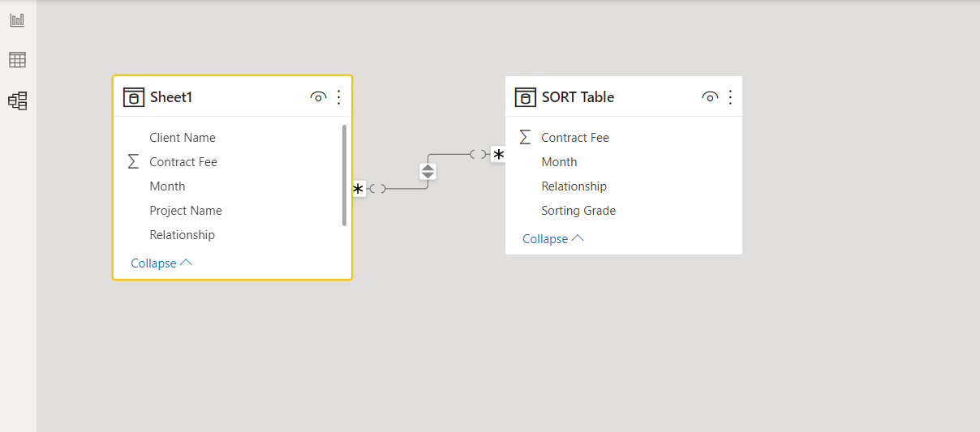980x432 pixels.
Task: Click the sigma icon in Sheet1
Action: [133, 162]
